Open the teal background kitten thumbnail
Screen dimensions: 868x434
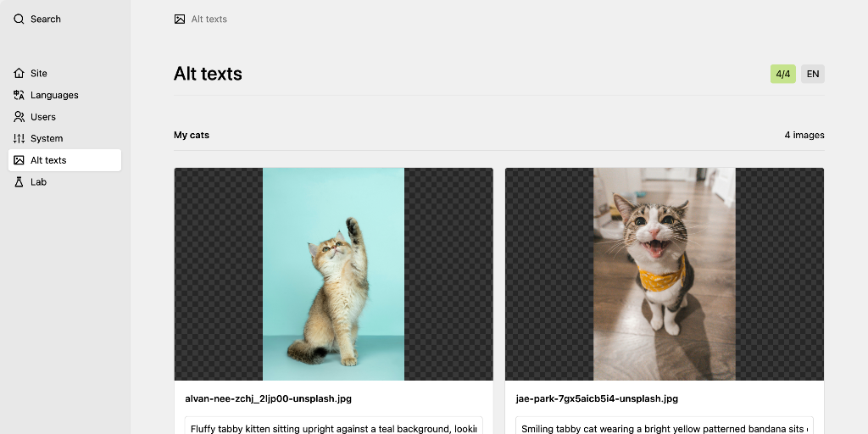[x=333, y=274]
